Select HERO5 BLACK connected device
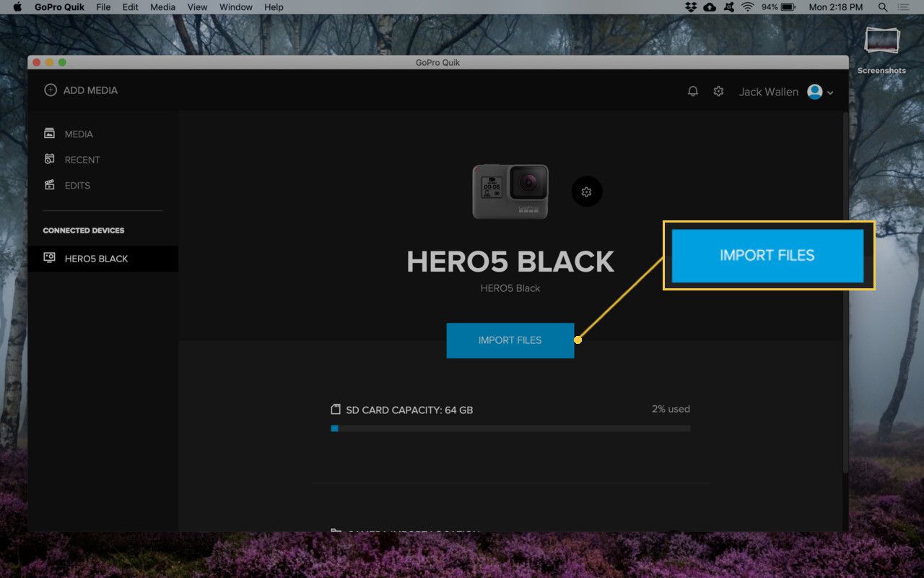Viewport: 924px width, 578px height. [x=103, y=259]
